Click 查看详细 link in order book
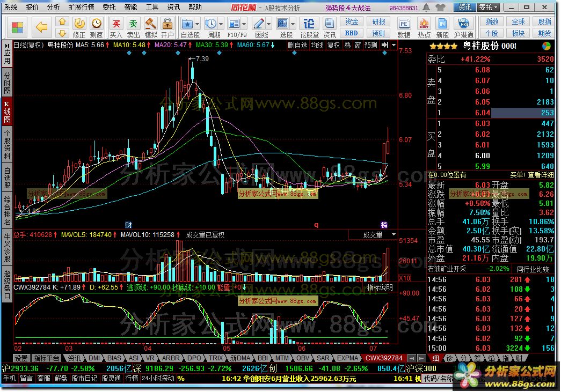Image resolution: width=561 pixels, height=392 pixels. coord(541,175)
